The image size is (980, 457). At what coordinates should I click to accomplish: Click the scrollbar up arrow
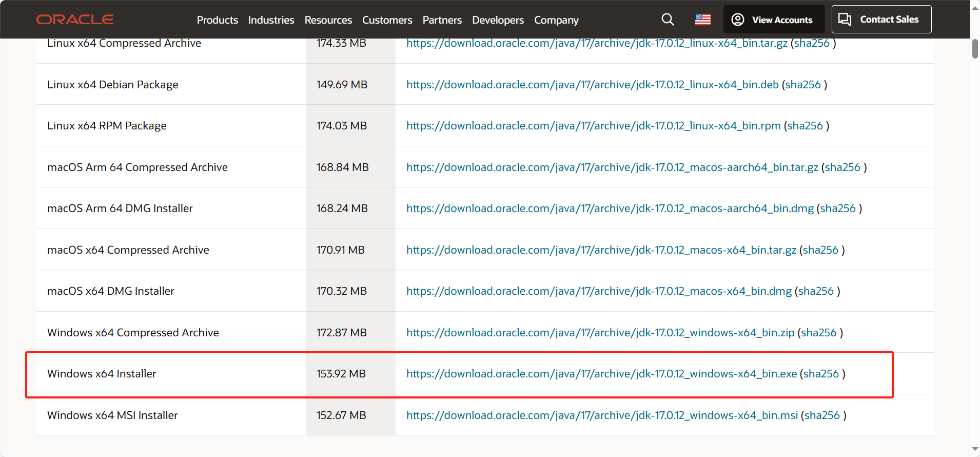(x=975, y=7)
